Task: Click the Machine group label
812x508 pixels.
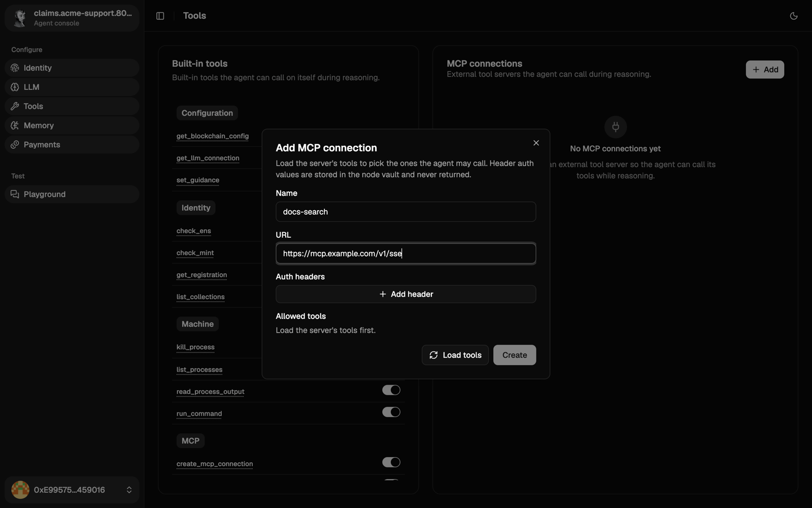Action: coord(197,324)
